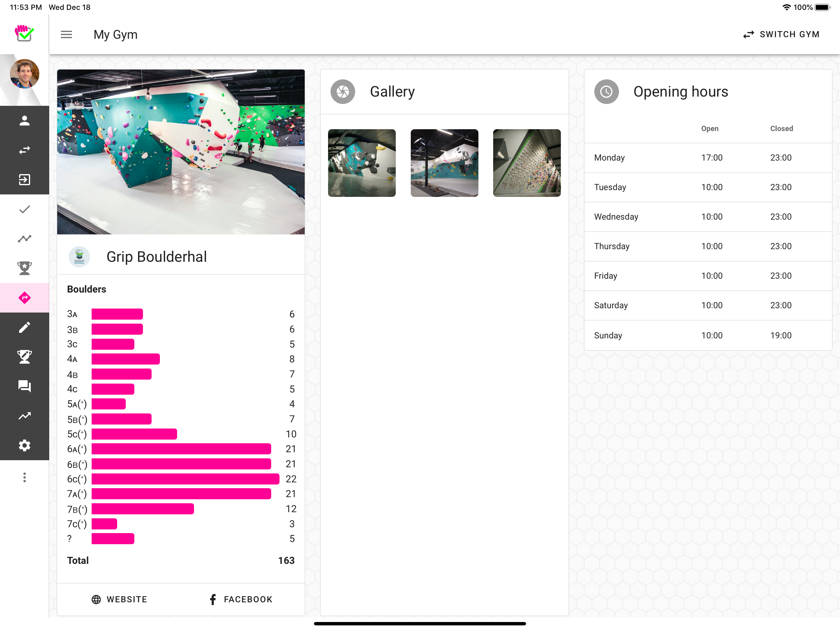Select the pink directions diamond icon
Viewport: 840px width, 630px height.
tap(24, 298)
